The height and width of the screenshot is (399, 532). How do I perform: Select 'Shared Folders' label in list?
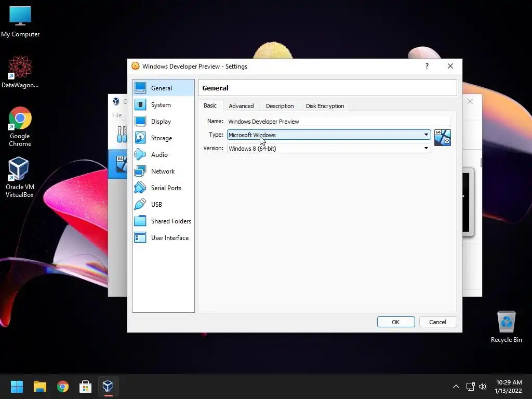(x=171, y=221)
